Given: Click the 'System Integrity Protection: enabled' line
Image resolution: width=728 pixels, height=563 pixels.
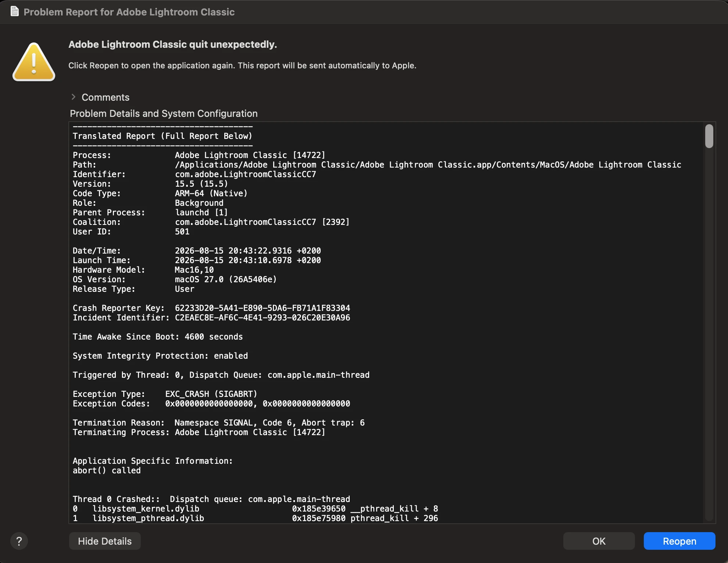Looking at the screenshot, I should point(160,356).
